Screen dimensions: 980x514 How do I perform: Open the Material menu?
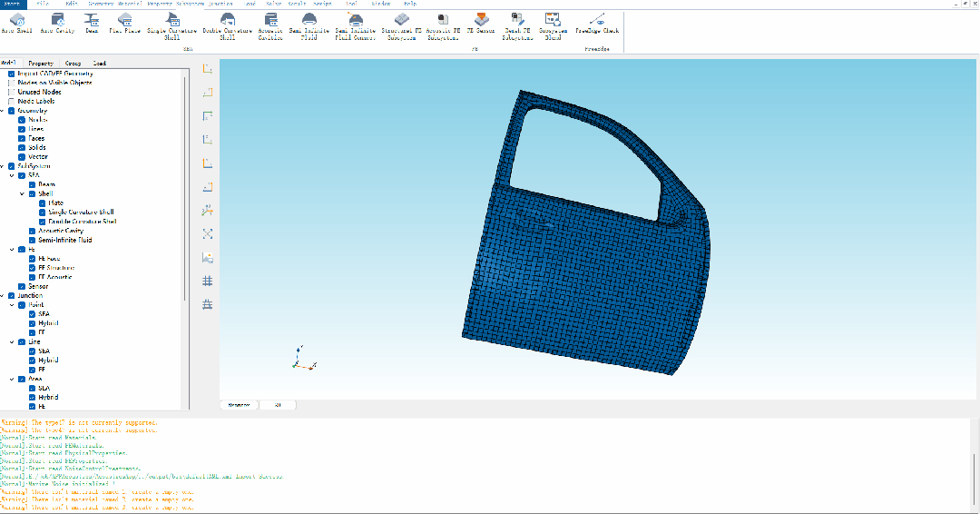click(x=131, y=4)
